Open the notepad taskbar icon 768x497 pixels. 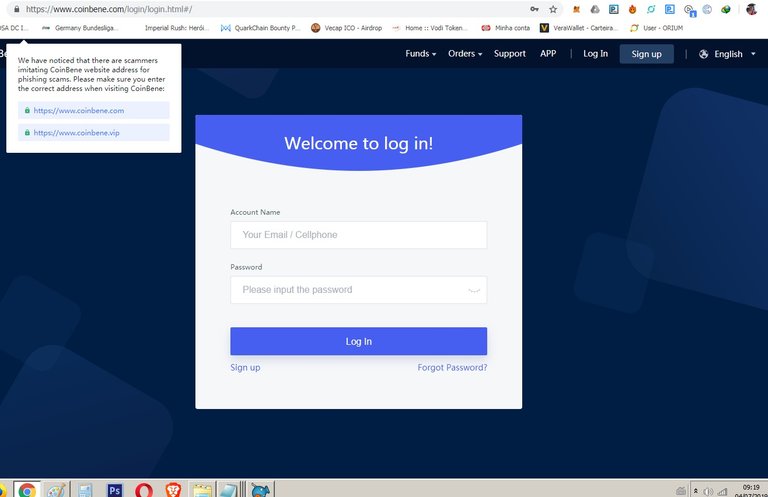pyautogui.click(x=228, y=490)
